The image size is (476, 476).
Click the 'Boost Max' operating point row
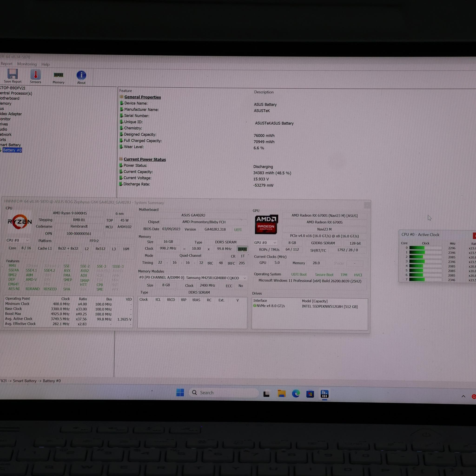point(68,314)
